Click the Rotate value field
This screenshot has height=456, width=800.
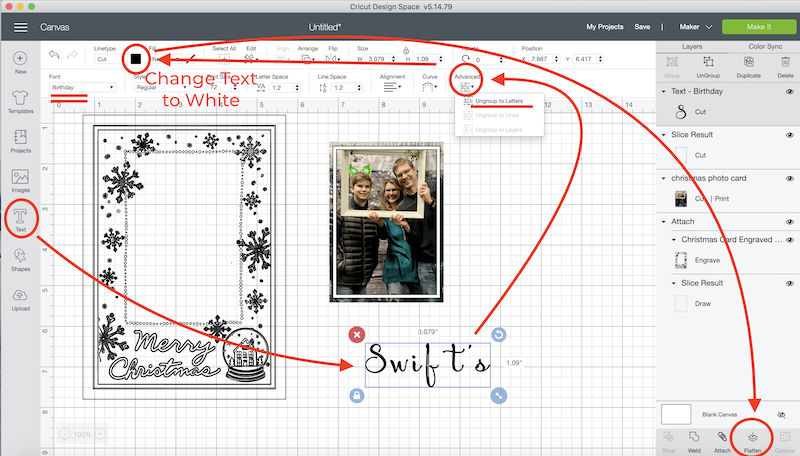[486, 60]
